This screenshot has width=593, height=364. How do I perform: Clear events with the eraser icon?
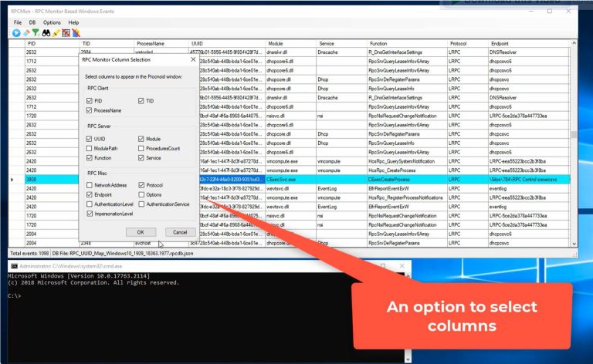pos(26,33)
